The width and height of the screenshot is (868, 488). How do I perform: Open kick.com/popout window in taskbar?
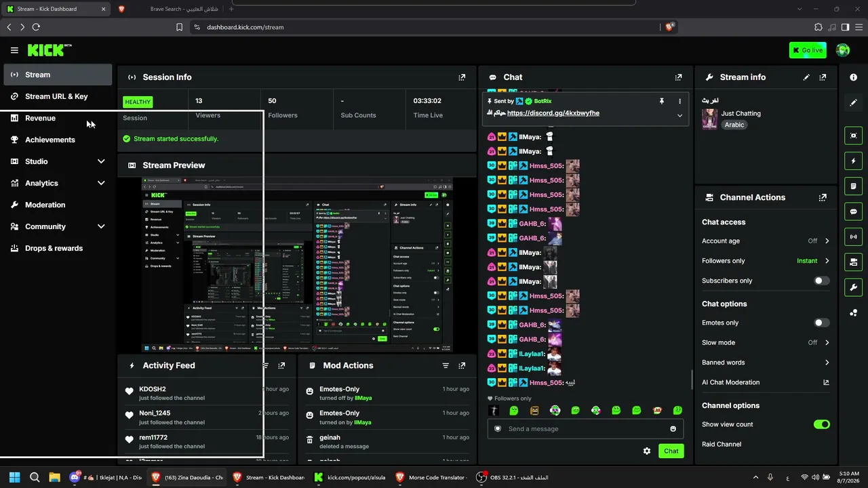point(350,477)
